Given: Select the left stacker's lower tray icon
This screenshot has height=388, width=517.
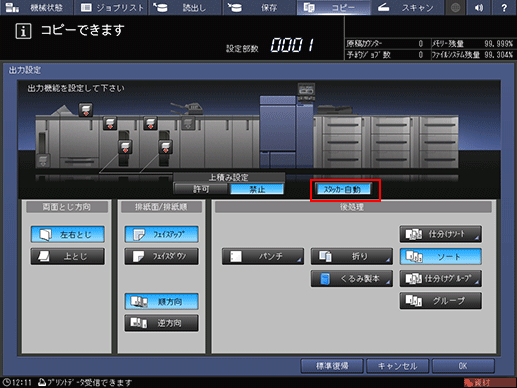Looking at the screenshot, I should click(125, 147).
